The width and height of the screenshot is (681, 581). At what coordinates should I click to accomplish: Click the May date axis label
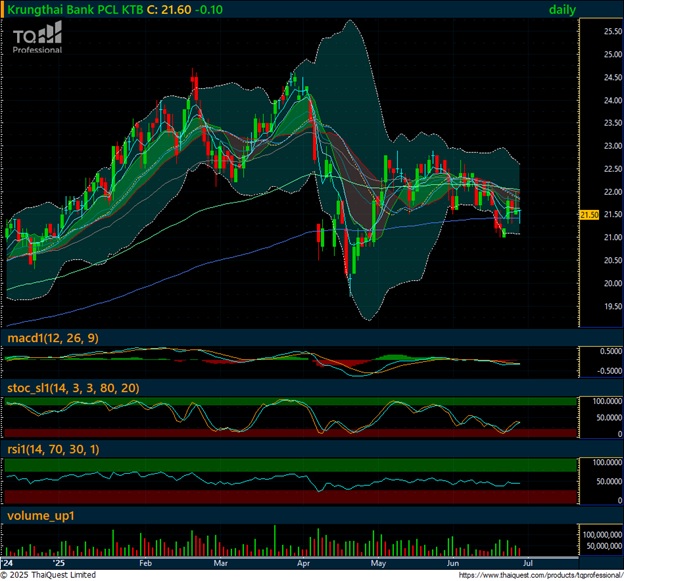(378, 563)
